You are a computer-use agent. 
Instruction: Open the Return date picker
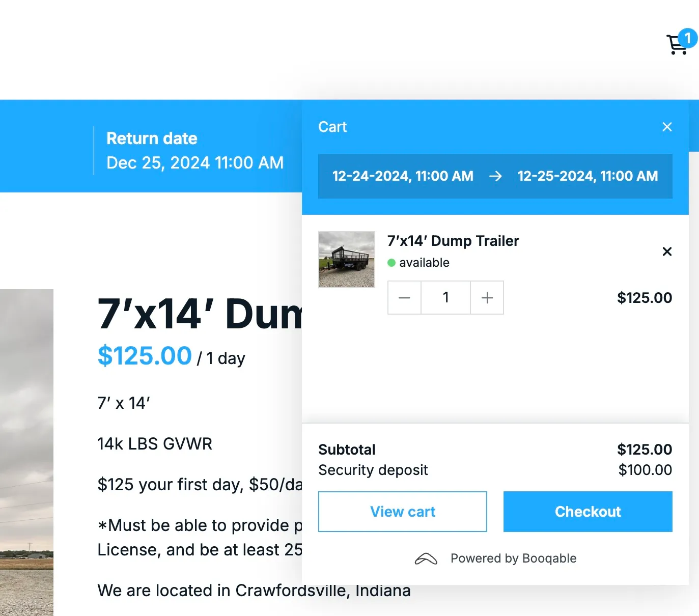(194, 151)
